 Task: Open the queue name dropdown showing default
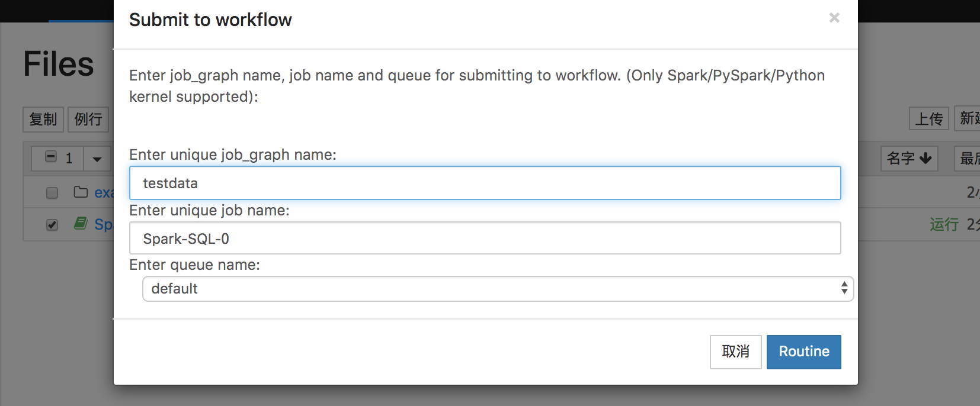pos(498,289)
